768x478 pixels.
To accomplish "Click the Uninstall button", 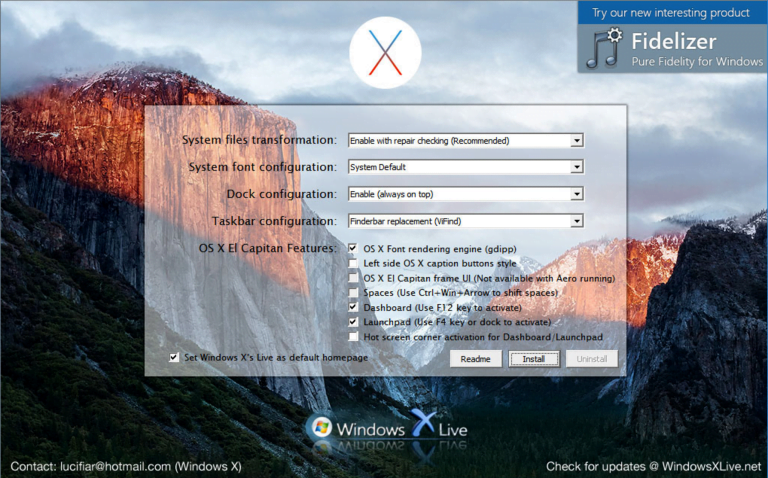I will click(x=592, y=358).
